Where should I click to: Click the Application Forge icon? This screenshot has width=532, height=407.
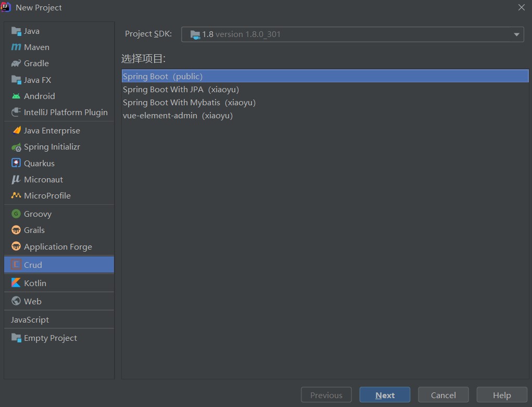16,246
